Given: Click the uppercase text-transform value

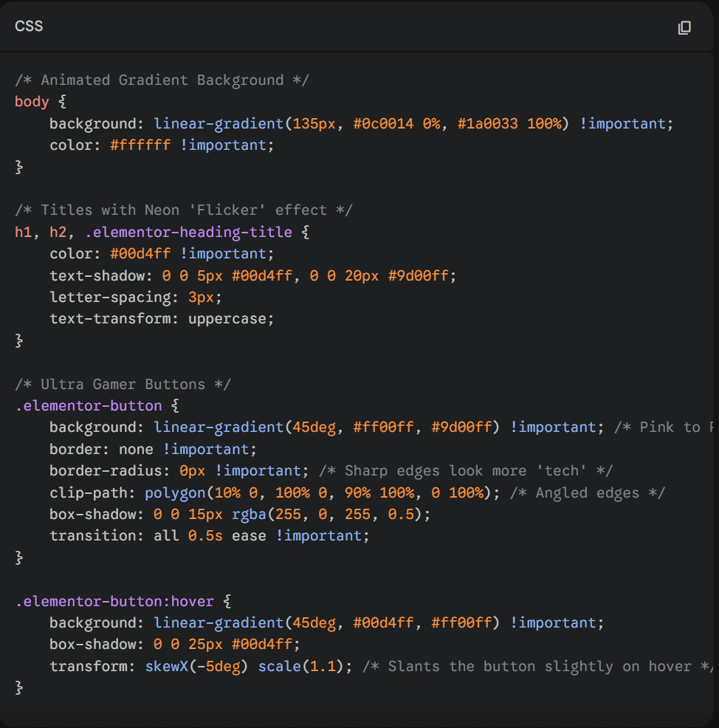Looking at the screenshot, I should 230,319.
